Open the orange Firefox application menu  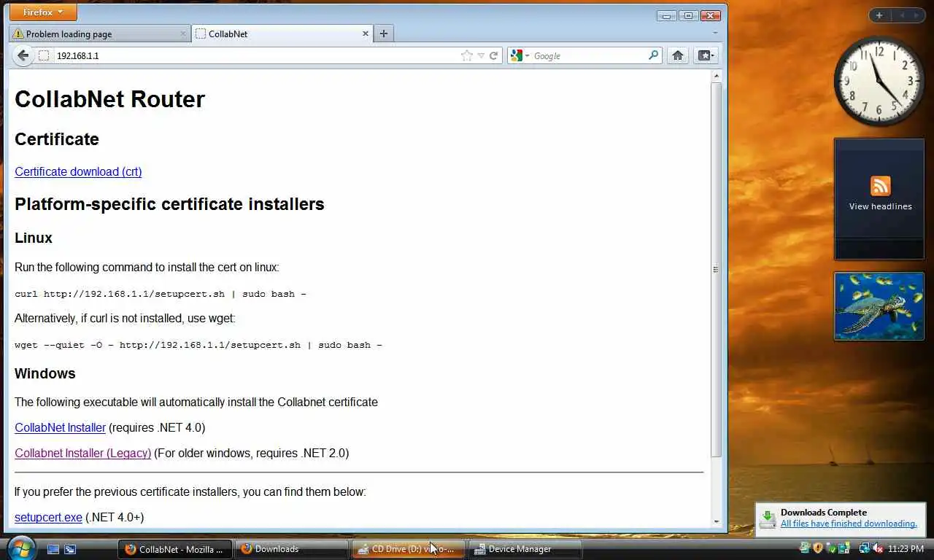coord(43,12)
